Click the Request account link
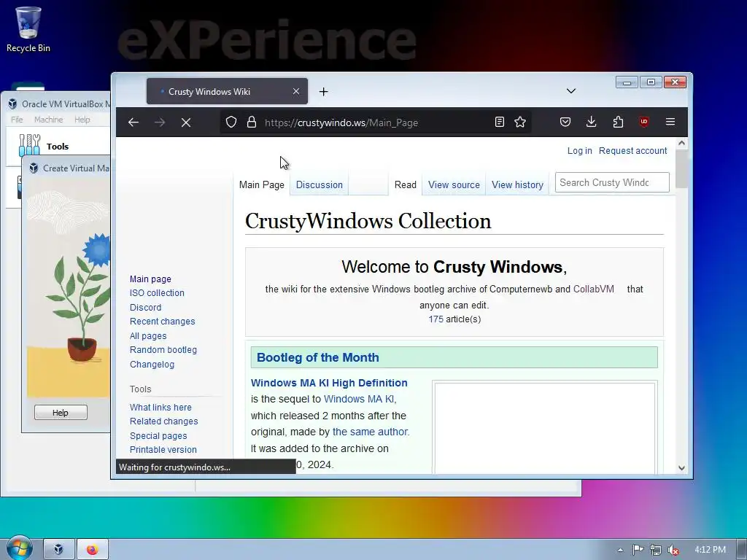The height and width of the screenshot is (560, 747). click(632, 150)
